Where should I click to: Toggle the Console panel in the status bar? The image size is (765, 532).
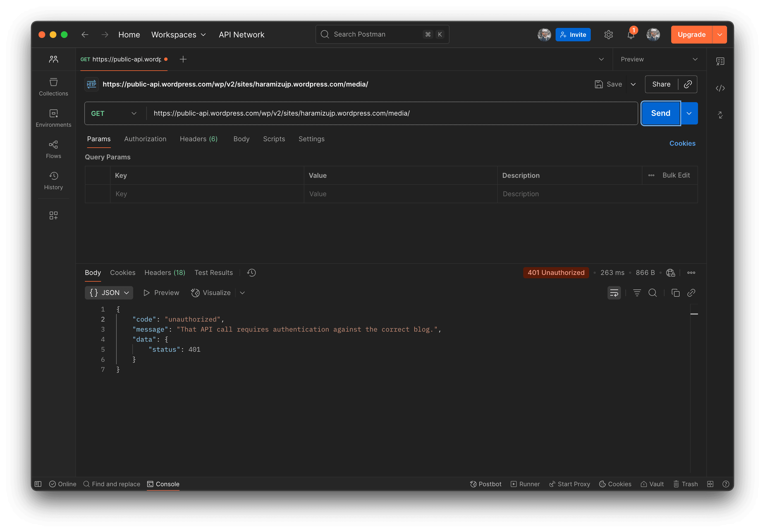point(163,484)
